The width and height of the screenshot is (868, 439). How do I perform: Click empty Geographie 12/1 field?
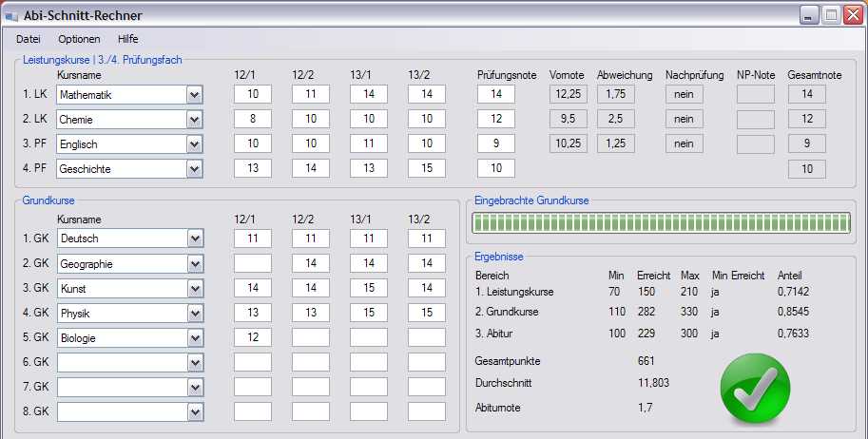pos(253,263)
